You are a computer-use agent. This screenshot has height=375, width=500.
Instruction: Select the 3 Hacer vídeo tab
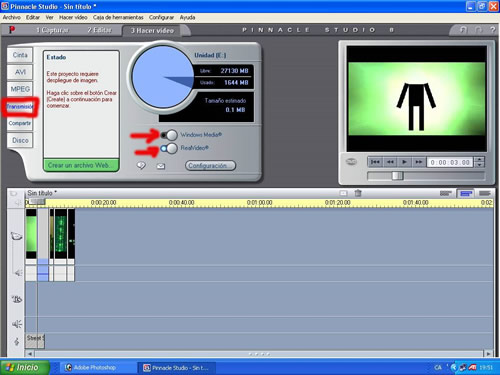pyautogui.click(x=152, y=31)
